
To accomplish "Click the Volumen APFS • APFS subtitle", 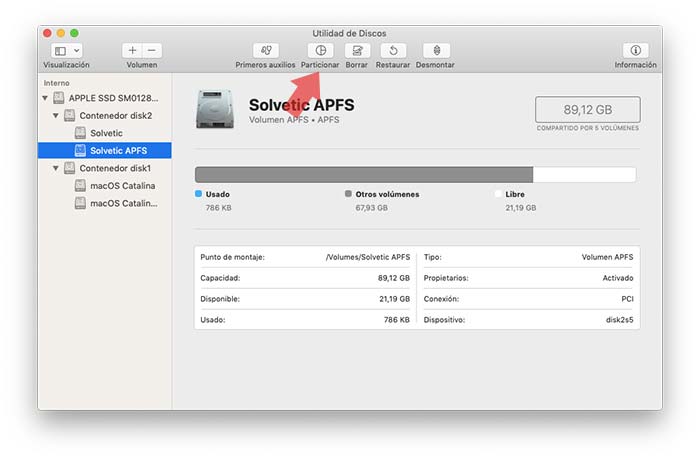I will 294,120.
